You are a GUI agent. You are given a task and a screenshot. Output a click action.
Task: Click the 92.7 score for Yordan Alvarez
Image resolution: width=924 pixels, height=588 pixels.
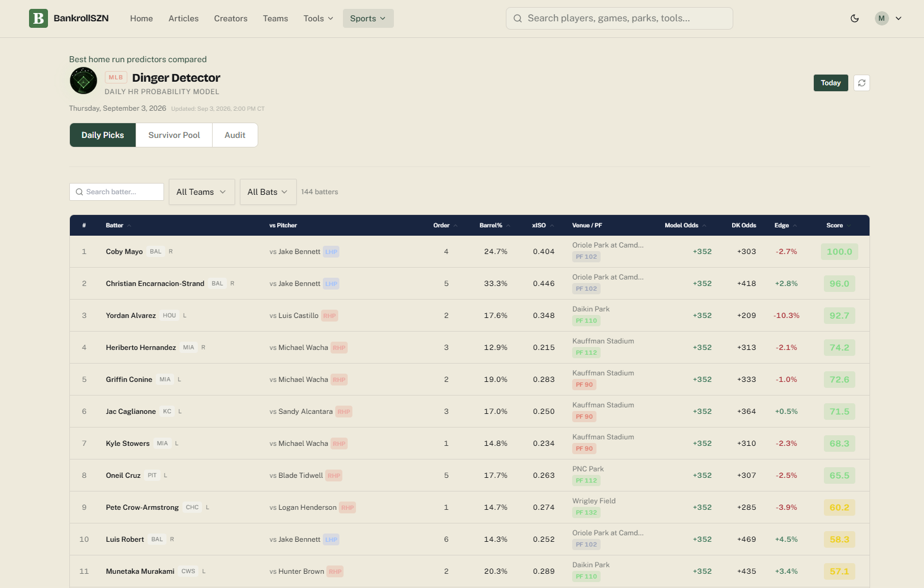point(839,316)
